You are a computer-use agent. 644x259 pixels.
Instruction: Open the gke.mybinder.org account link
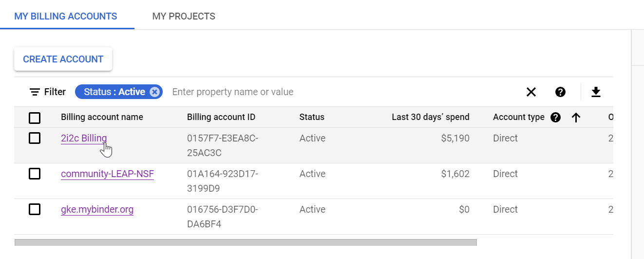[97, 209]
